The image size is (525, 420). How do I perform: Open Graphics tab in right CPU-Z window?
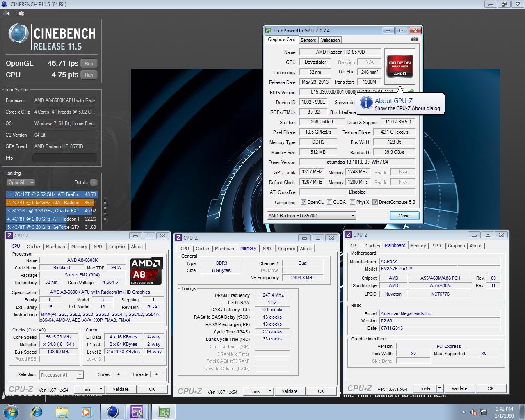[x=456, y=246]
